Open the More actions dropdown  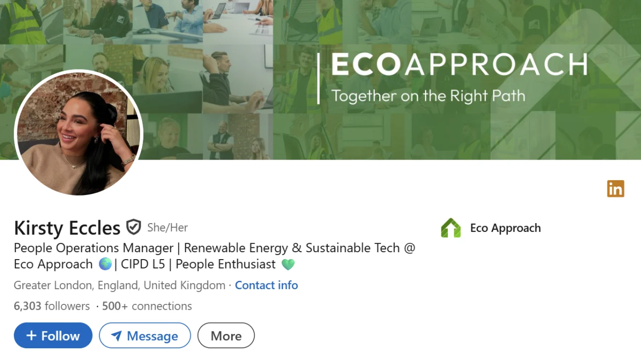[x=226, y=335]
